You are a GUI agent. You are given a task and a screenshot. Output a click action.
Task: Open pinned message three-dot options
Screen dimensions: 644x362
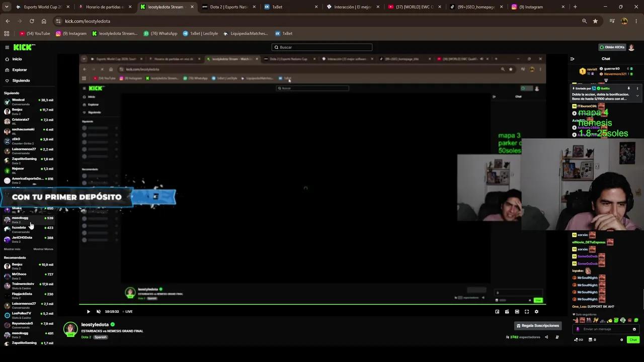(x=637, y=88)
